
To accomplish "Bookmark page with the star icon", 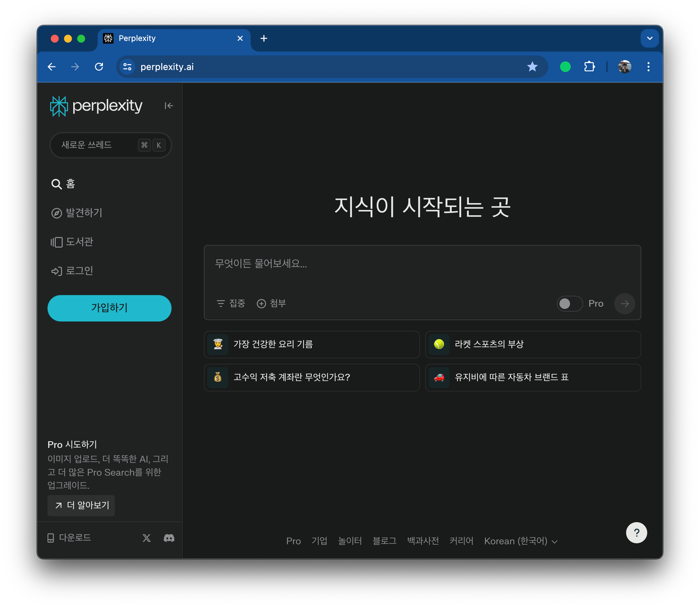I will point(532,67).
